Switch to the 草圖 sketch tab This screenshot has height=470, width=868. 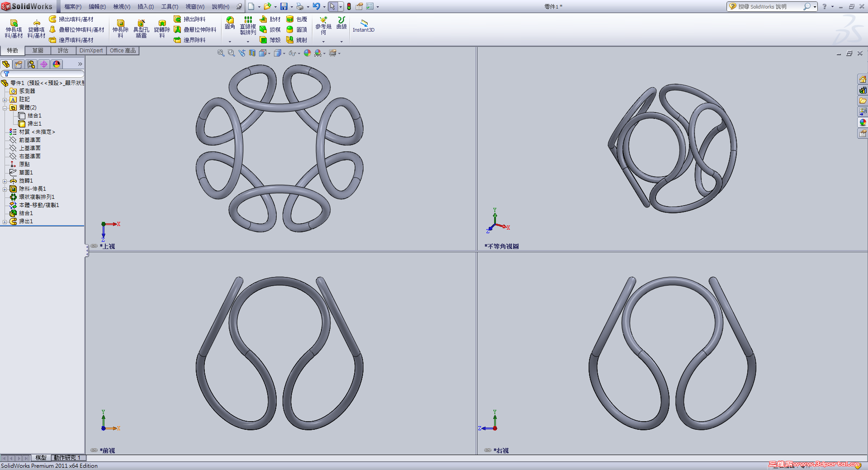[x=38, y=51]
